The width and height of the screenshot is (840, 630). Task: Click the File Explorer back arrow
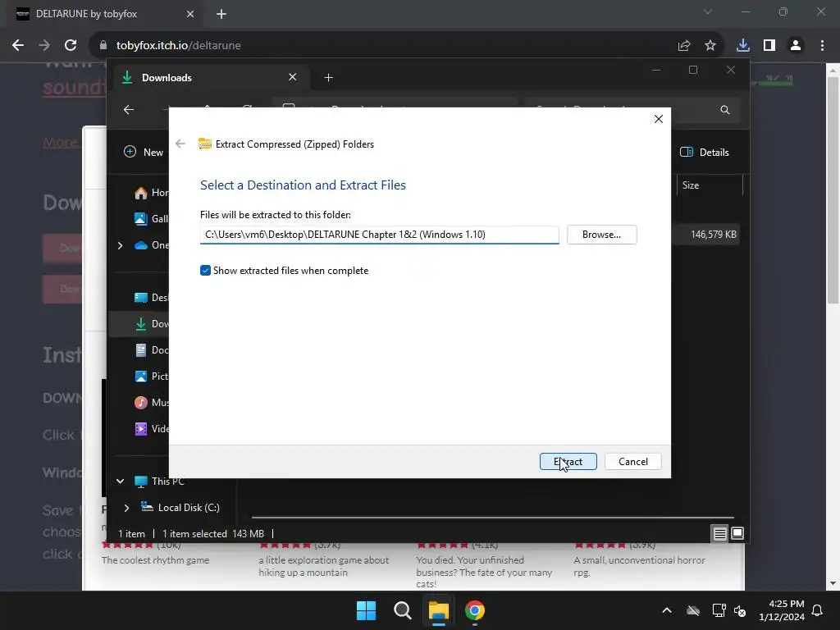coord(129,110)
